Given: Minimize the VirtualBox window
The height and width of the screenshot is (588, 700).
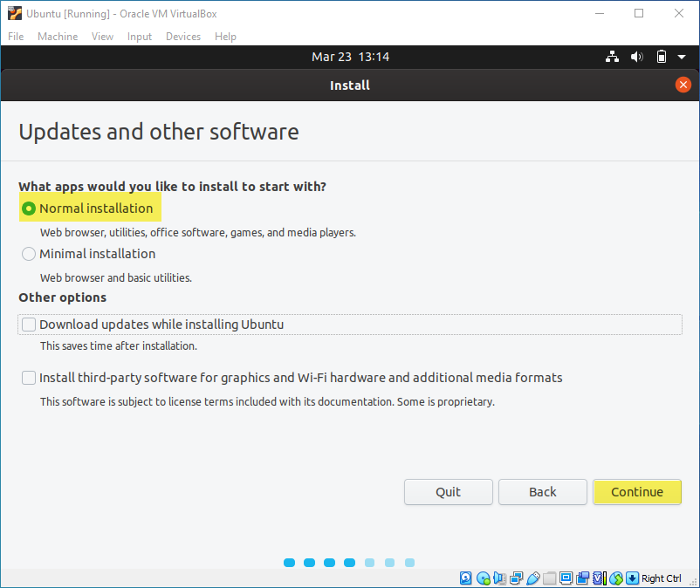Looking at the screenshot, I should point(600,13).
